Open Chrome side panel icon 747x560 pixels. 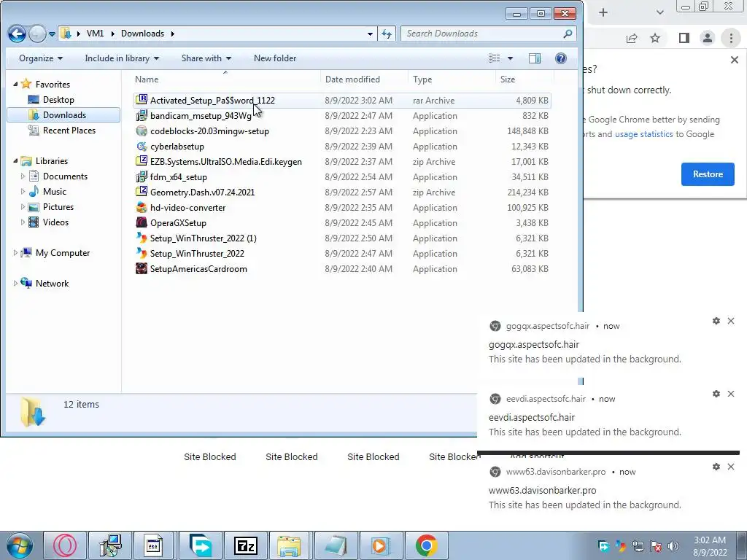coord(684,38)
